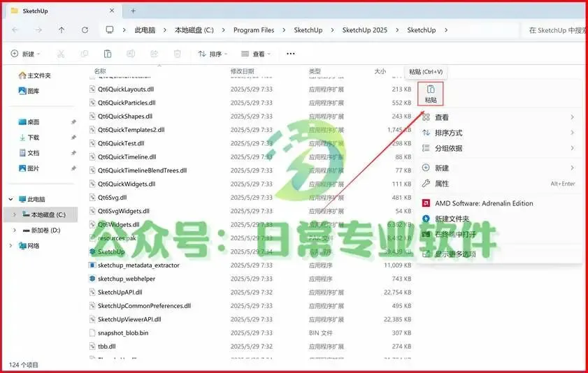Click the Delete trash icon in the toolbar
The image size is (588, 373).
tap(178, 54)
